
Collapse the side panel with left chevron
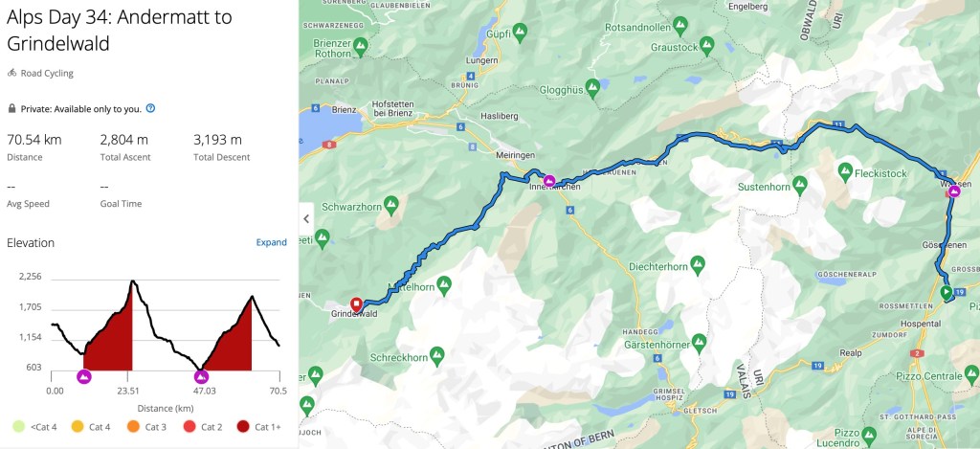click(x=306, y=219)
